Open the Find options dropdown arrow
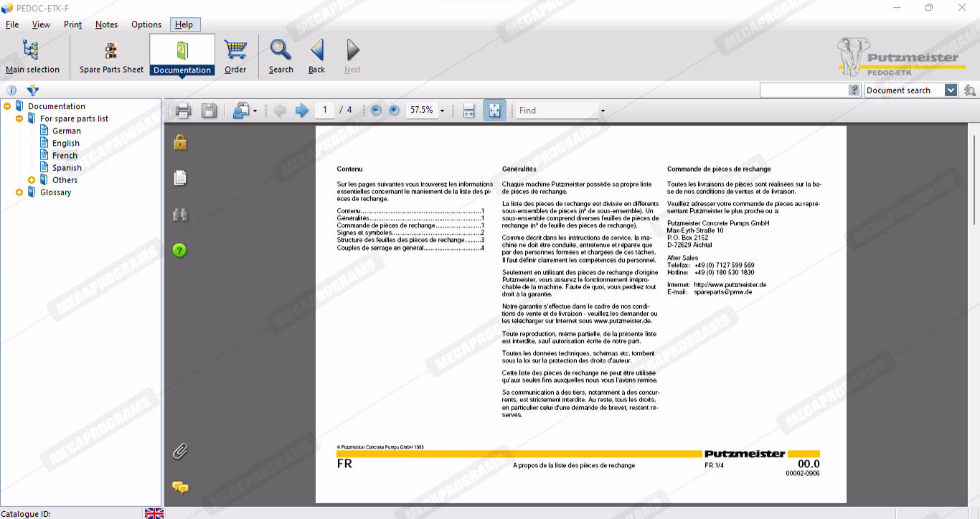Screen dimensions: 980x519 (603, 111)
